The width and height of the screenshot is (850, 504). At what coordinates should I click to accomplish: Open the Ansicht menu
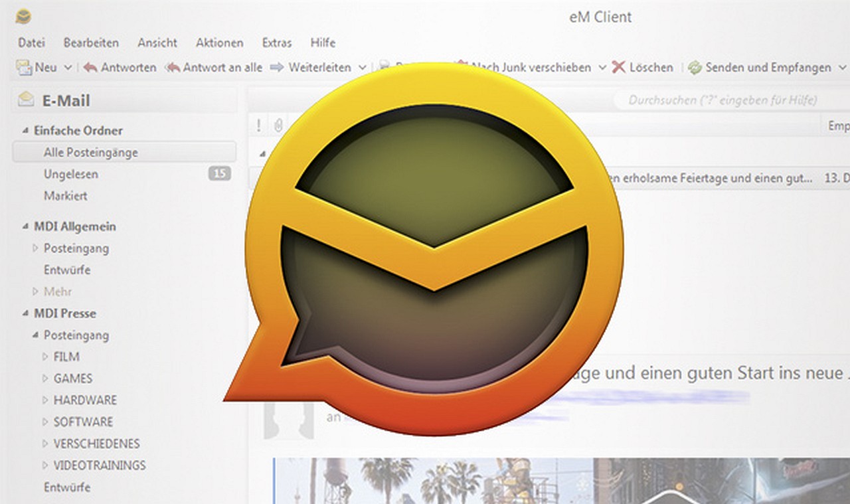coord(157,42)
